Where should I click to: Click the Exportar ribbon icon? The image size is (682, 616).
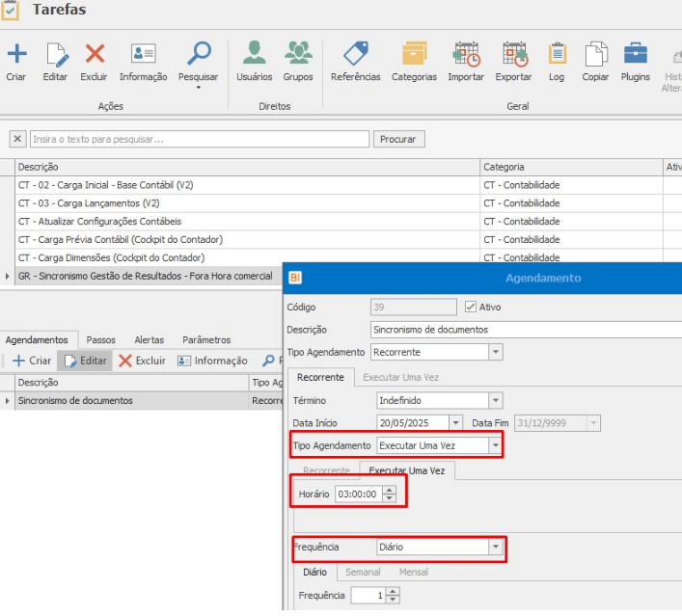(514, 54)
